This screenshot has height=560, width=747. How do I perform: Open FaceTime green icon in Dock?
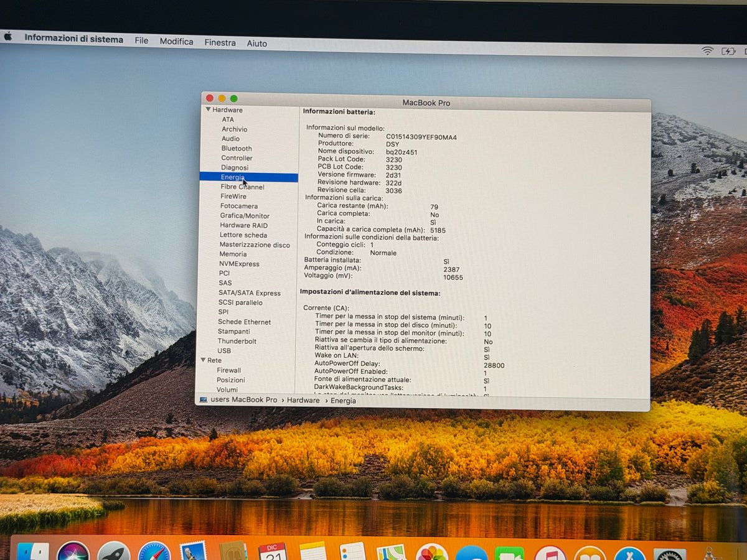click(509, 553)
